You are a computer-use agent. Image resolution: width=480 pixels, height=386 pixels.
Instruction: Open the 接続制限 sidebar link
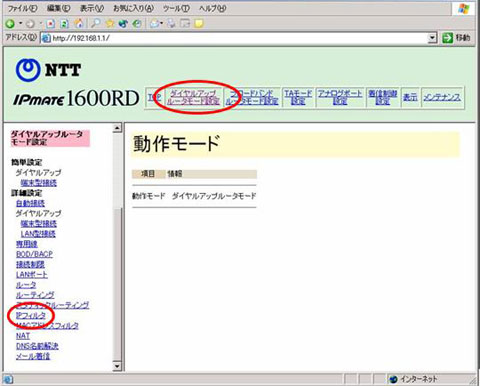(30, 264)
